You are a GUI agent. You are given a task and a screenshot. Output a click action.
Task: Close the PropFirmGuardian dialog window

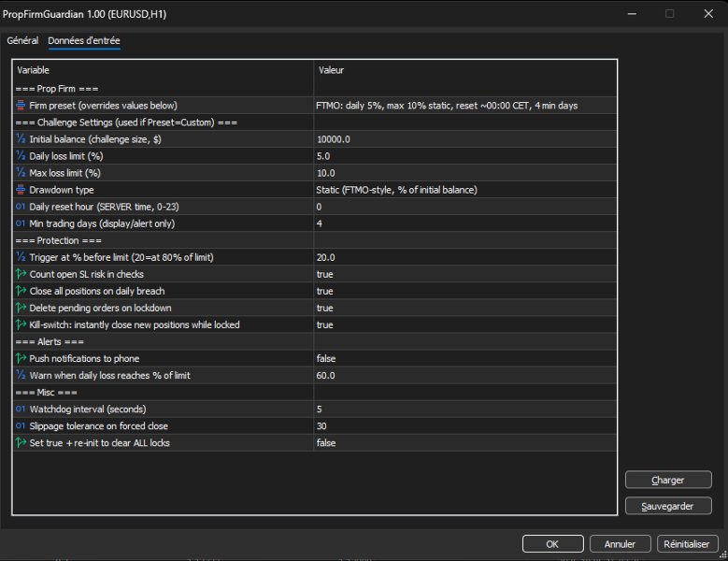pos(708,13)
